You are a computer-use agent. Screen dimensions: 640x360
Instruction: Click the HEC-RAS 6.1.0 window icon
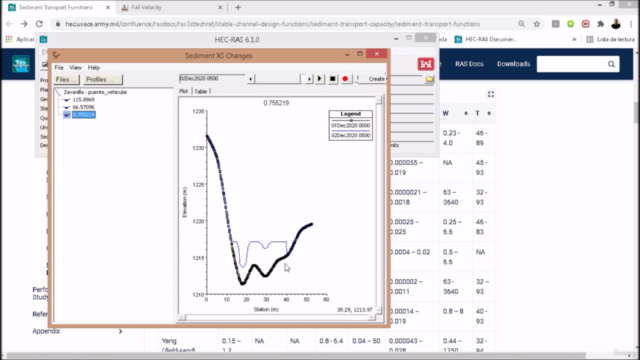[x=44, y=40]
